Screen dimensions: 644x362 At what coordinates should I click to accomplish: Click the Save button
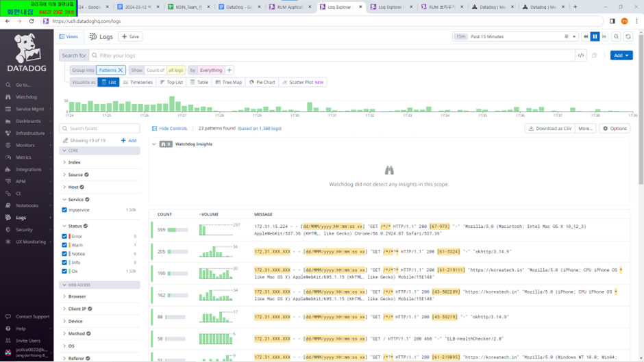(x=131, y=36)
